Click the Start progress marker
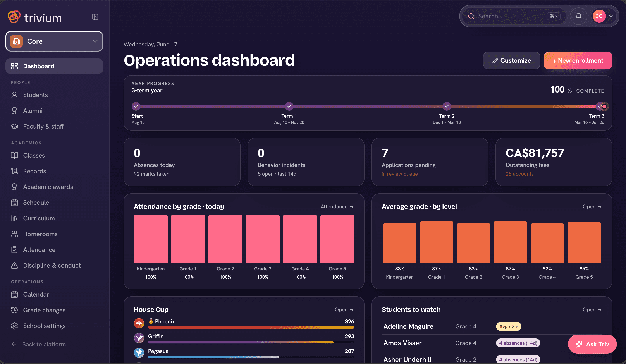The height and width of the screenshot is (364, 626). pos(136,106)
